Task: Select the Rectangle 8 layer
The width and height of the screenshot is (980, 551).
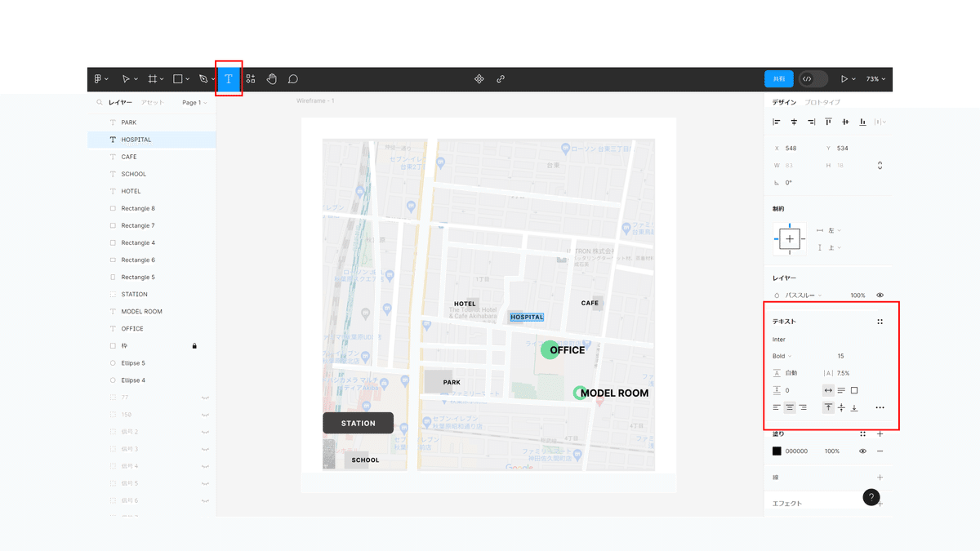Action: [x=152, y=208]
